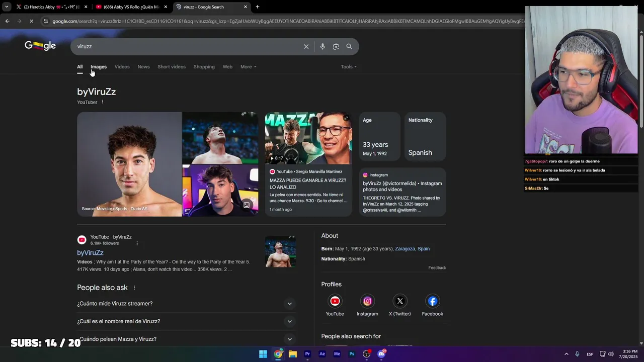This screenshot has width=644, height=362.
Task: Open the Age 33 years info card
Action: coord(379,137)
